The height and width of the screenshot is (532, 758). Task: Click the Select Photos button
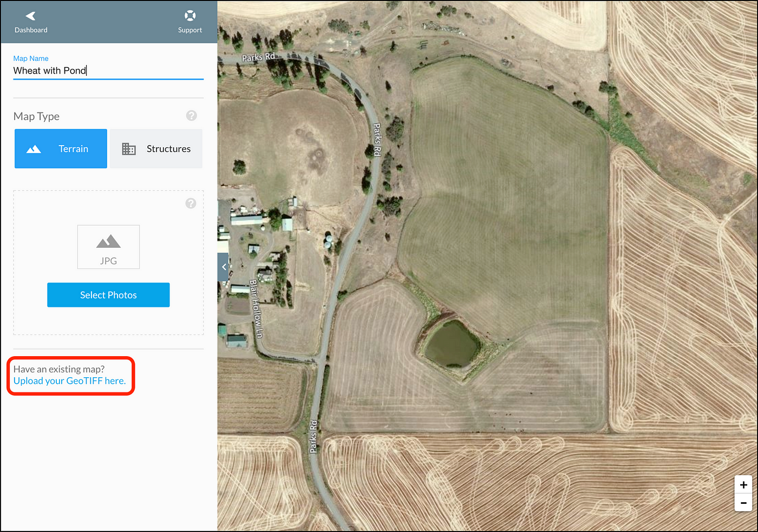pos(108,295)
